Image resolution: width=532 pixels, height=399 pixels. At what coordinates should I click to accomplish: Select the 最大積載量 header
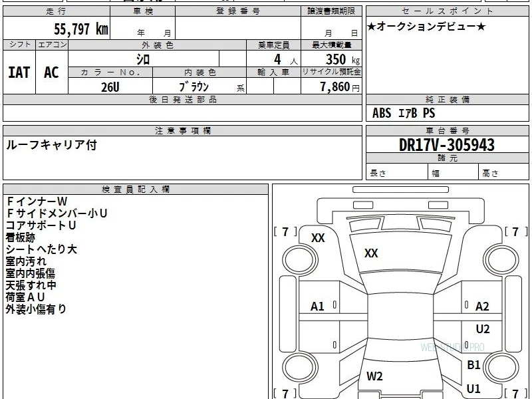[x=331, y=45]
